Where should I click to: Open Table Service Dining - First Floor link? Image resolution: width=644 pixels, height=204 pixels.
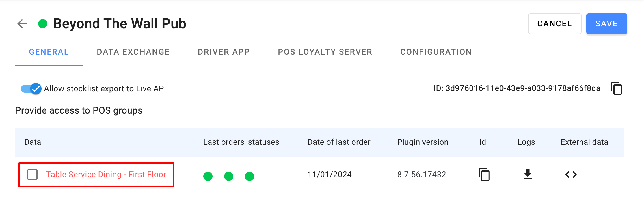pos(106,175)
